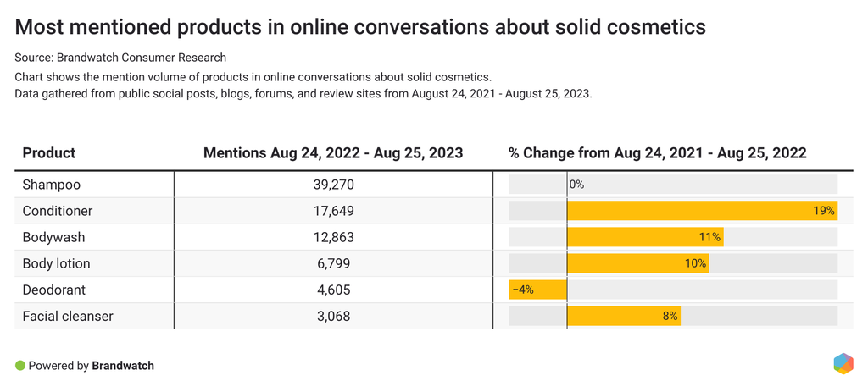
Task: Open the Powered by Brandwatch link
Action: 91,366
